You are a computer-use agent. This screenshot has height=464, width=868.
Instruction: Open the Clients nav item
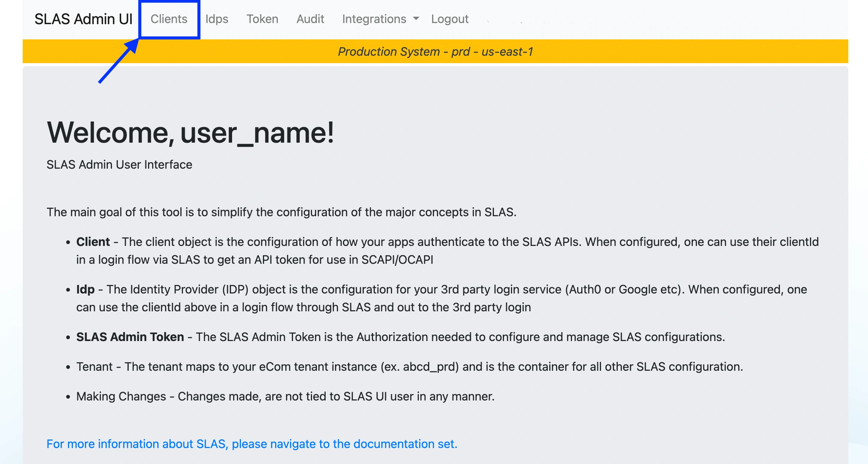(x=169, y=19)
